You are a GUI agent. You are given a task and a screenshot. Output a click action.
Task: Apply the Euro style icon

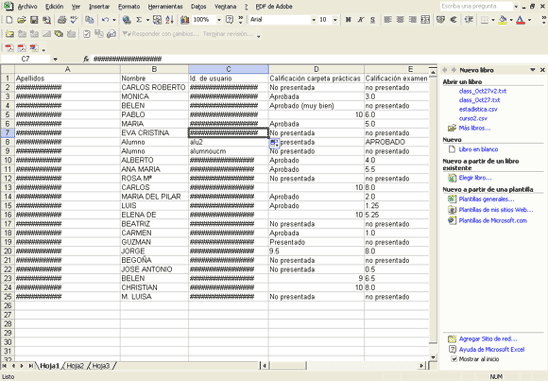pos(453,20)
